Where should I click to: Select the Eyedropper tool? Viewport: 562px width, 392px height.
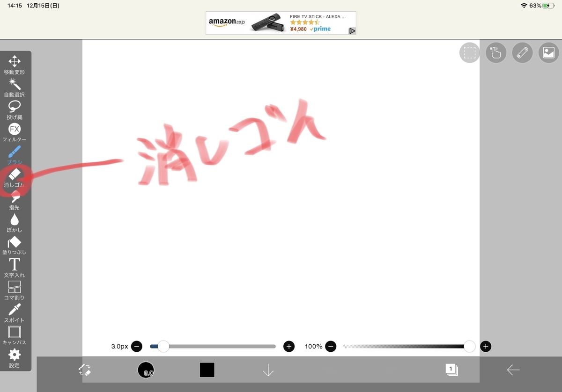click(15, 310)
